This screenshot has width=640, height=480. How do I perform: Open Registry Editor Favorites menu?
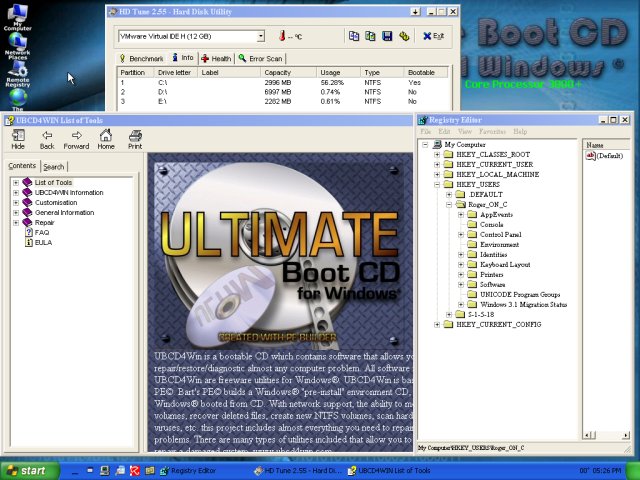coord(492,131)
